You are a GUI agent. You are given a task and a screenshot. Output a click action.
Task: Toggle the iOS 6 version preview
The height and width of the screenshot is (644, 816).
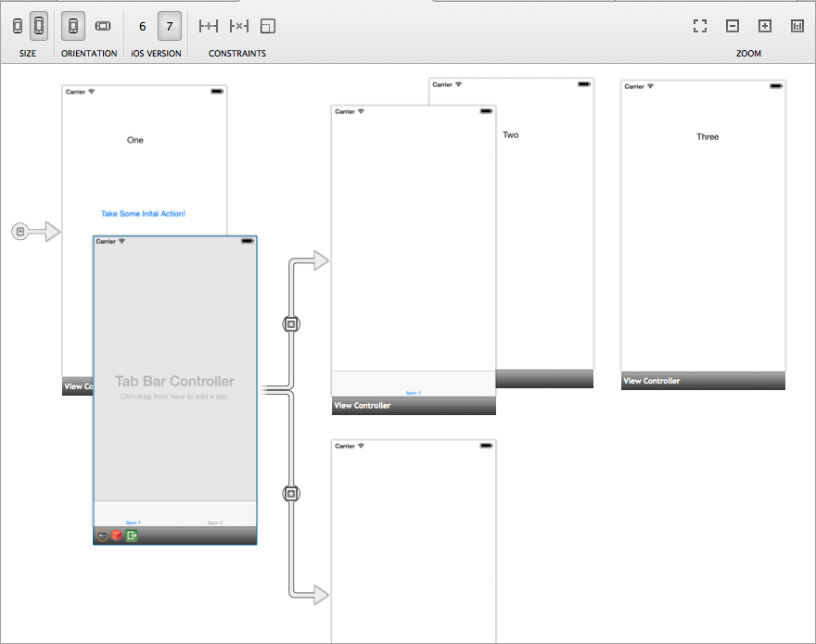click(142, 26)
